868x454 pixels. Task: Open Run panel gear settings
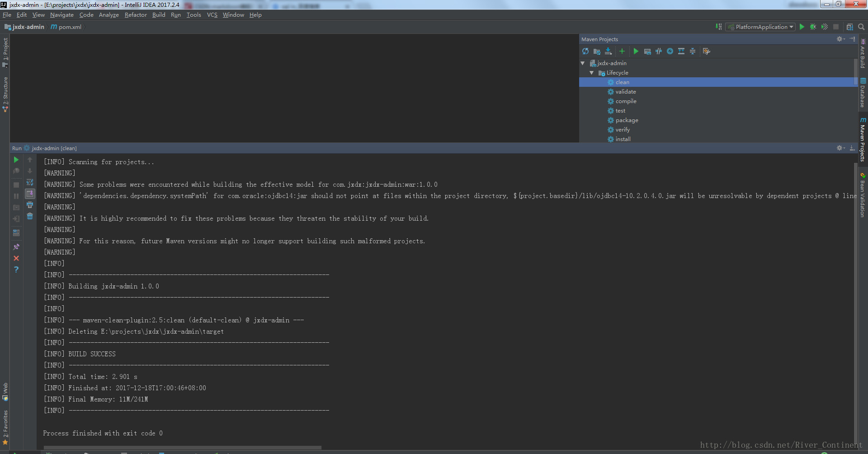click(840, 148)
